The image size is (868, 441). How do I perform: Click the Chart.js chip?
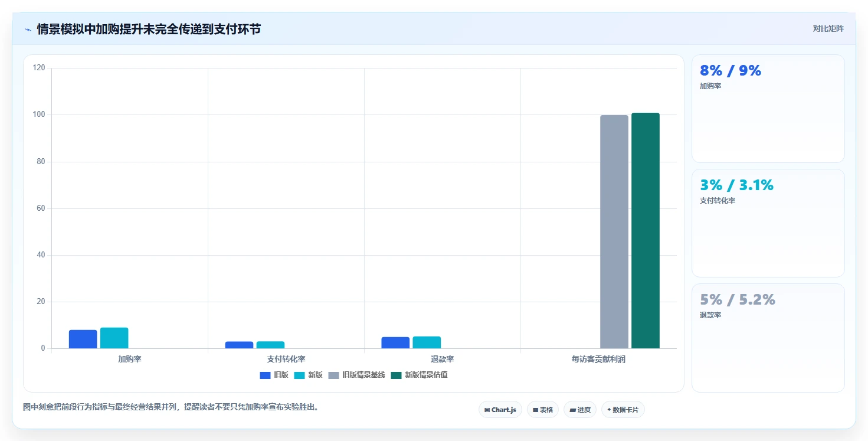click(500, 410)
